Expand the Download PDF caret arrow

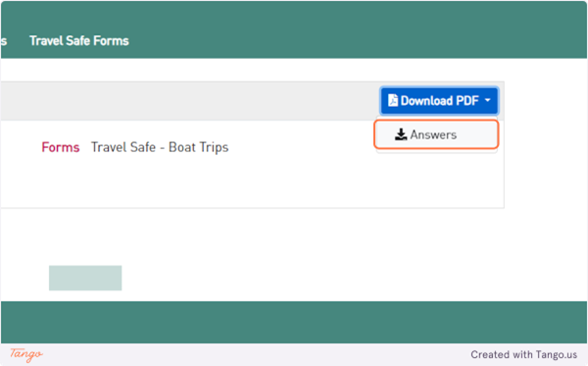click(x=487, y=100)
